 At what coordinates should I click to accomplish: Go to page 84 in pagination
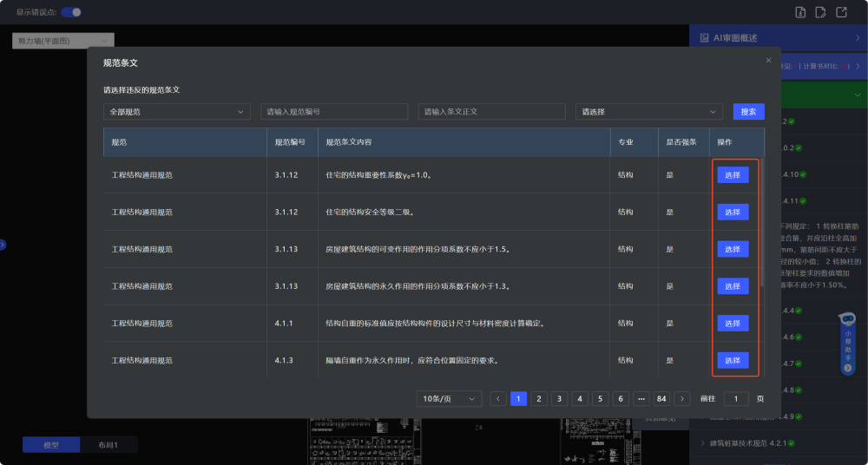coord(661,398)
